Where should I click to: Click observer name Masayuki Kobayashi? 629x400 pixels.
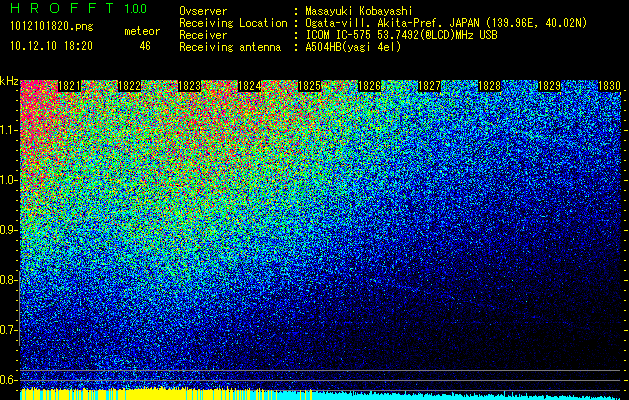click(359, 11)
